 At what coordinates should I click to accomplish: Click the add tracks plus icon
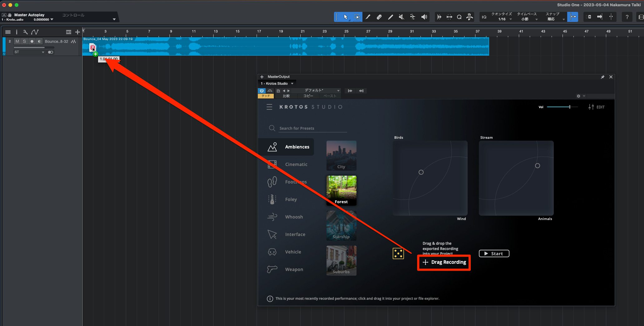coord(77,32)
